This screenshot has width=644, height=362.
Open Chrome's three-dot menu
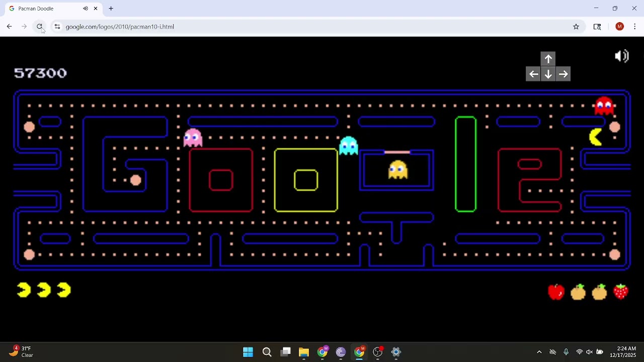(x=635, y=27)
